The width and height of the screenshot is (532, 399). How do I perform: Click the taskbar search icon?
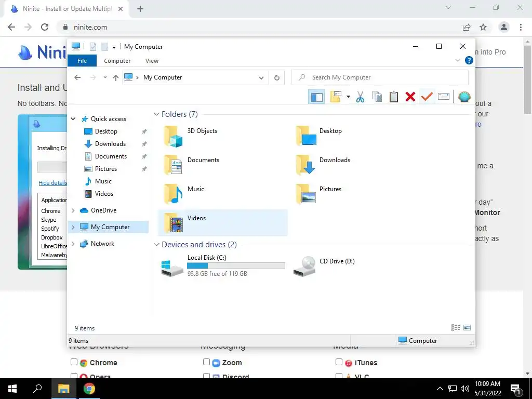37,389
